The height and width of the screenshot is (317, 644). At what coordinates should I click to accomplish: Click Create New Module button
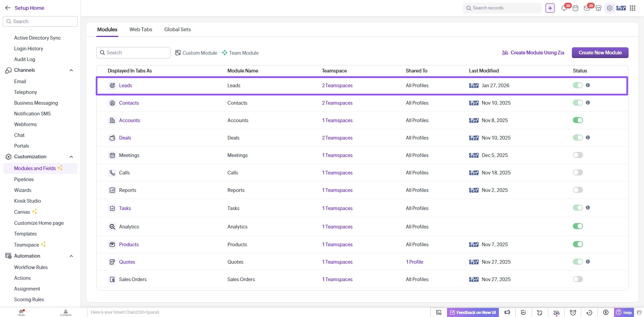pyautogui.click(x=600, y=53)
